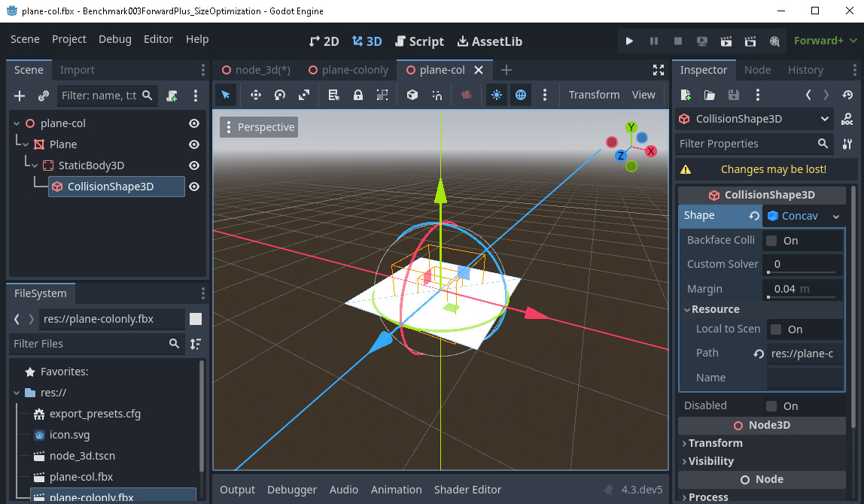Select the Rotate tool
This screenshot has width=864, height=504.
(x=279, y=94)
